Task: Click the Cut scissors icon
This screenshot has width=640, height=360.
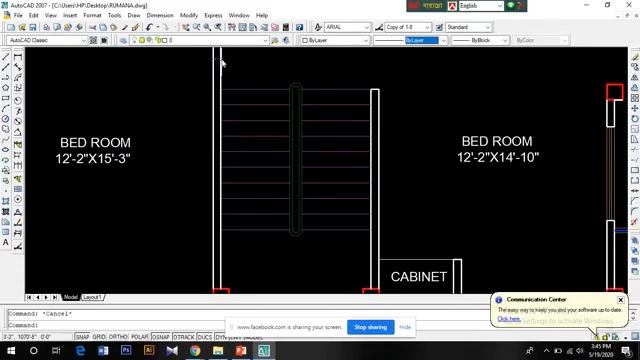Action: click(93, 27)
